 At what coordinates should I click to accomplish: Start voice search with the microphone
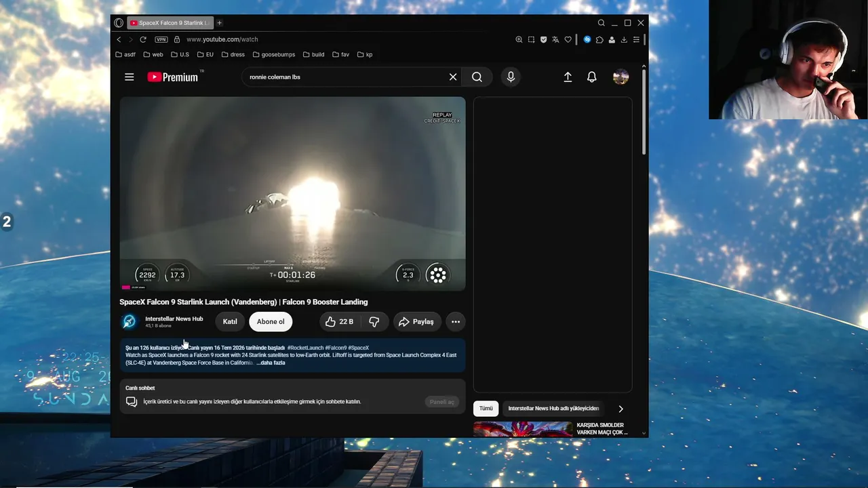click(x=511, y=77)
